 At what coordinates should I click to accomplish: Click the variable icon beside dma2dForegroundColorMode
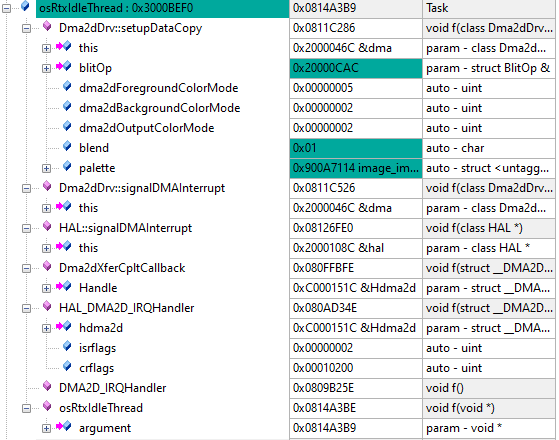[67, 86]
